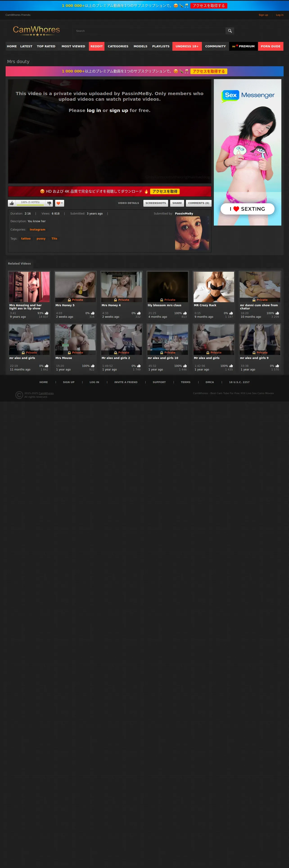Click footer LOG IN link
Viewport: 289px width, 868px height.
pyautogui.click(x=94, y=382)
